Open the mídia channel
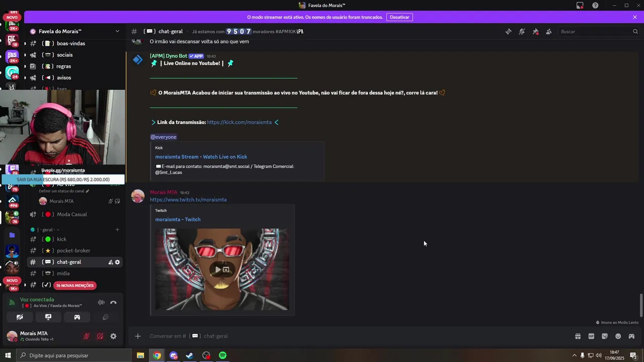This screenshot has height=362, width=644. [63, 274]
